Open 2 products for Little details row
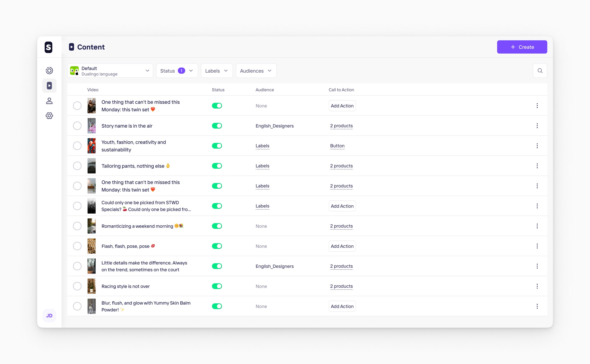The image size is (590, 364). coord(341,266)
